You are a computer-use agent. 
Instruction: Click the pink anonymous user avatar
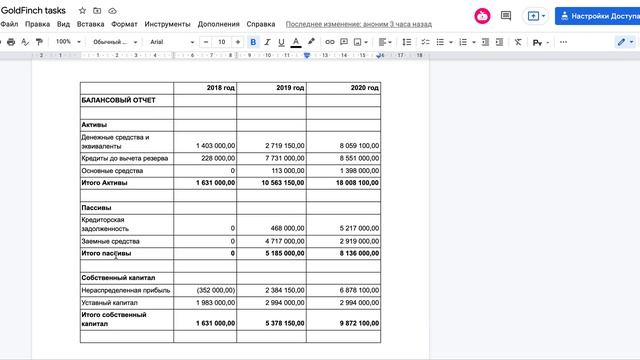482,16
